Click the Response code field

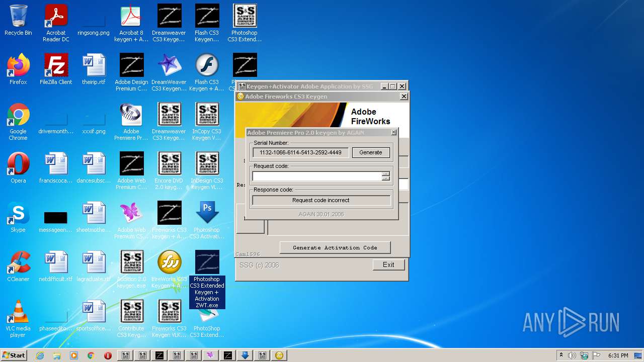(321, 200)
